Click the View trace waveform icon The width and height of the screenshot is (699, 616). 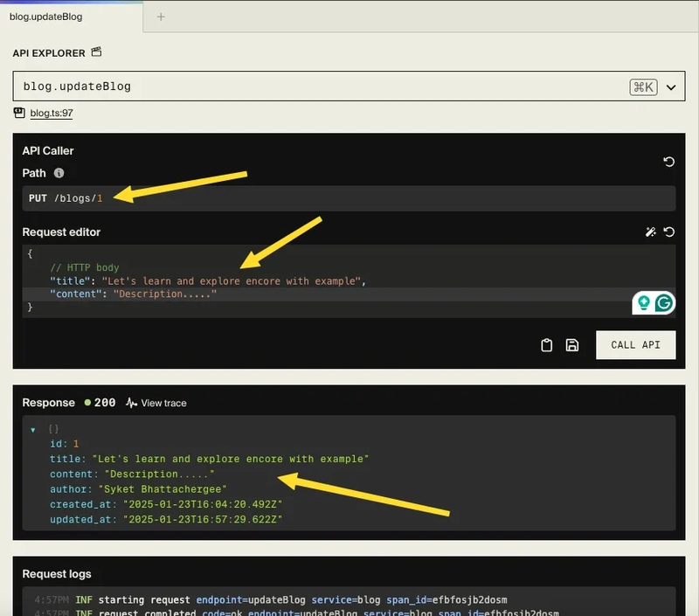(131, 403)
